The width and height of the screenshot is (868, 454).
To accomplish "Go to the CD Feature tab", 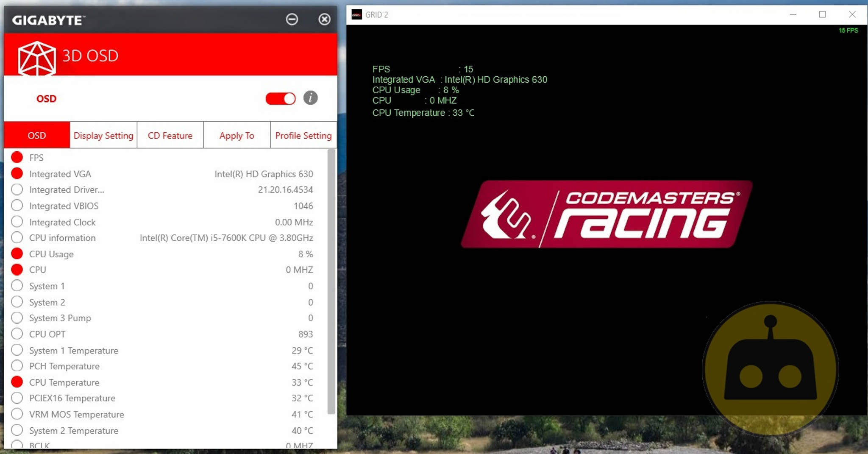I will click(x=170, y=136).
